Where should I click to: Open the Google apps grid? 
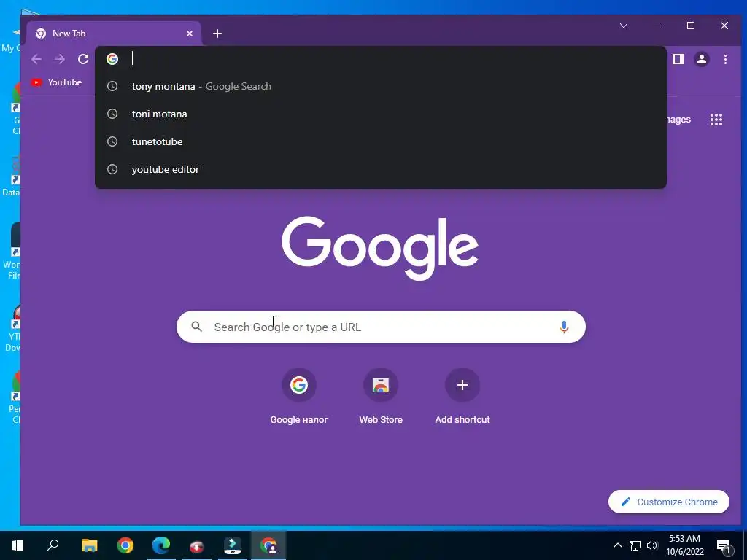coord(716,120)
